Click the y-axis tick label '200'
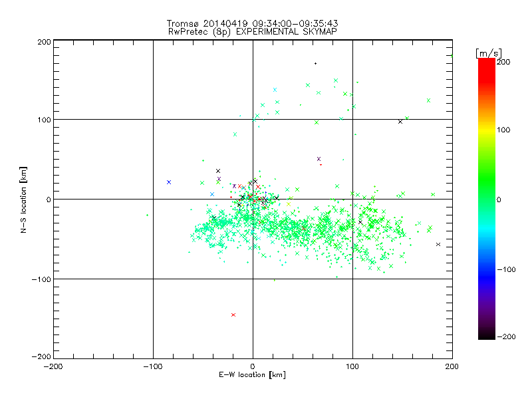 [44, 42]
